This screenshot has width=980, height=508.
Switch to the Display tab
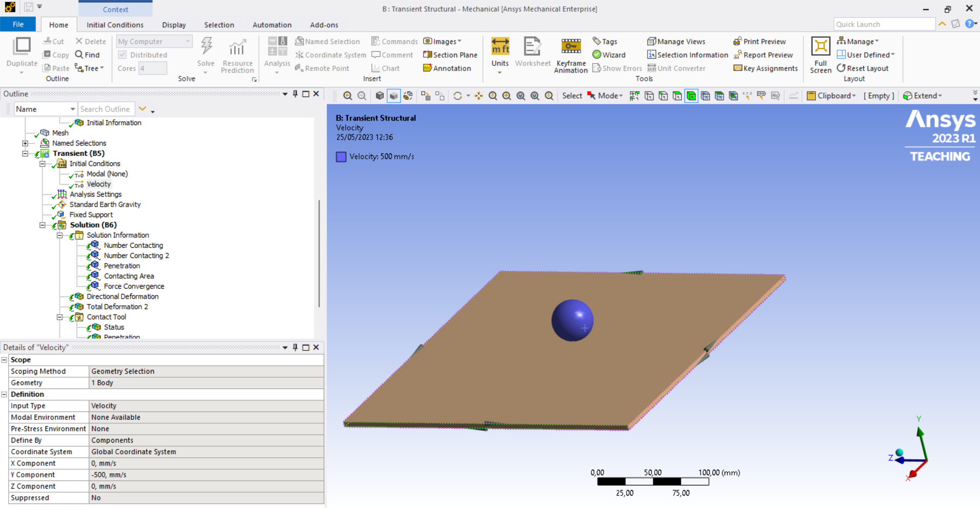tap(174, 25)
